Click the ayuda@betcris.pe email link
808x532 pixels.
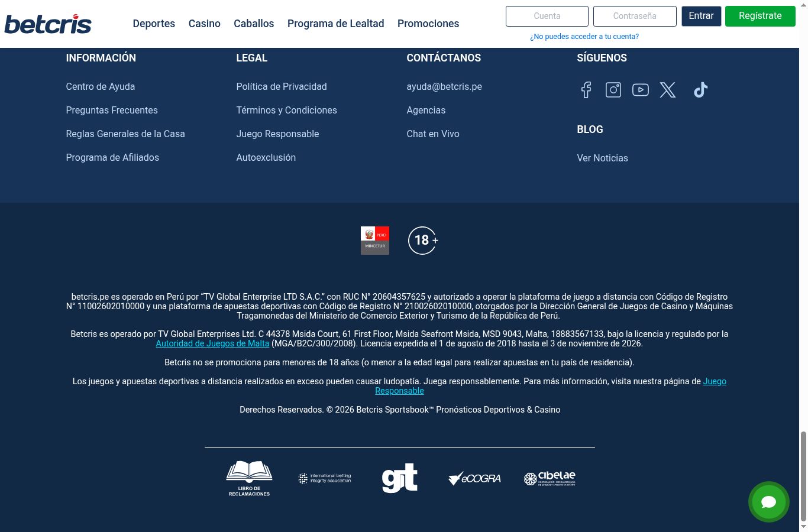click(444, 86)
